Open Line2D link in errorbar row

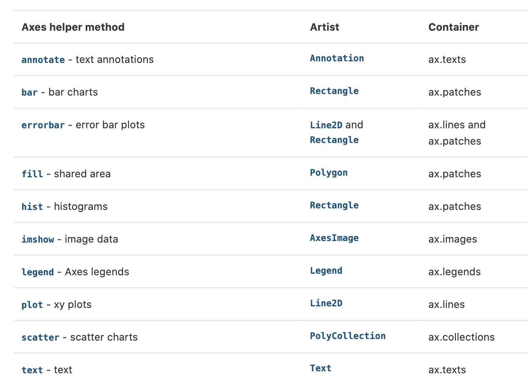coord(326,125)
